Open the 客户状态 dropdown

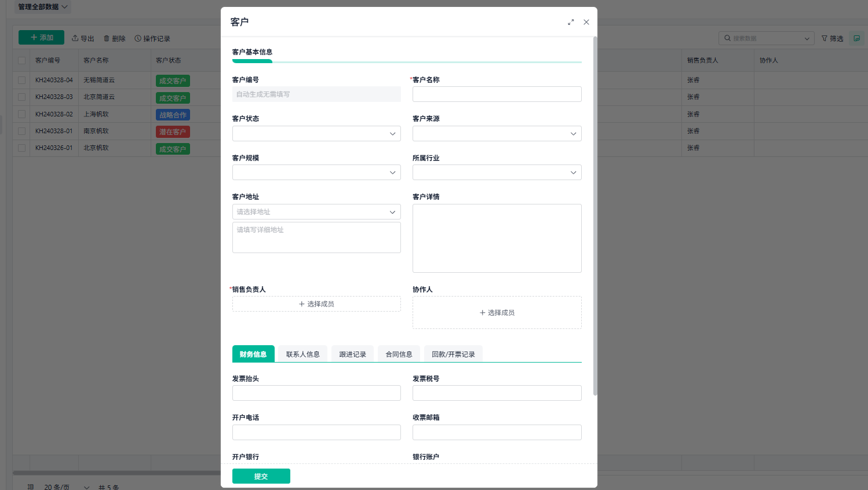pos(316,133)
